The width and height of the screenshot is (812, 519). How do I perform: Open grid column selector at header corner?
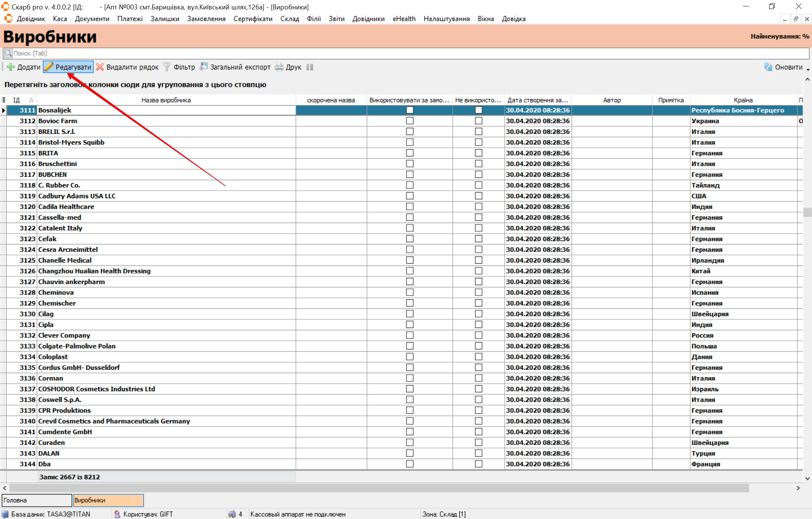pyautogui.click(x=3, y=100)
